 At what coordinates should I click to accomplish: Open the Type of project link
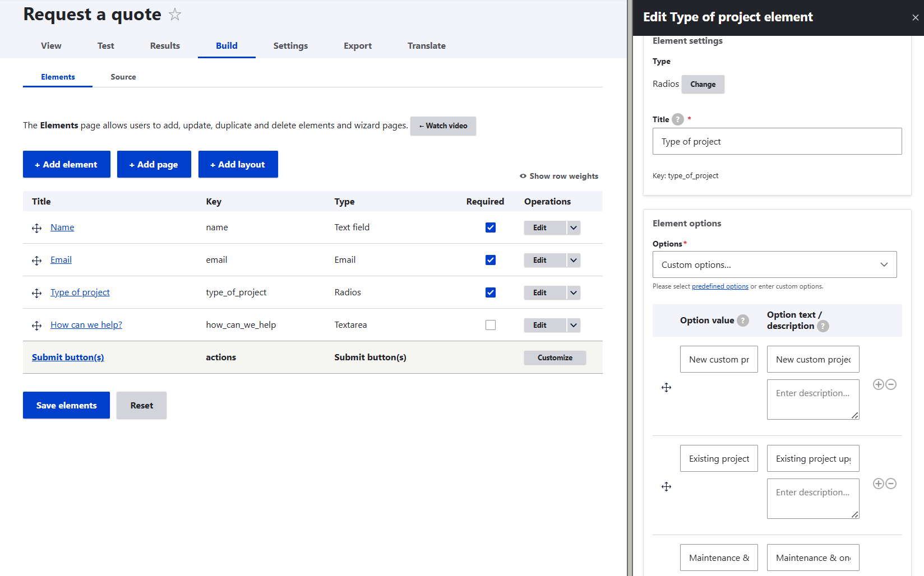click(80, 292)
